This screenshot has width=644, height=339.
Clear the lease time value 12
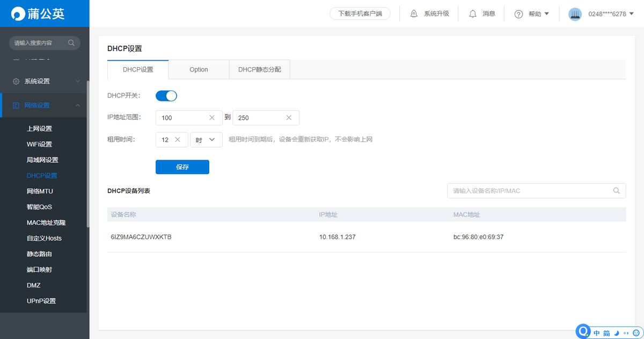pos(179,140)
